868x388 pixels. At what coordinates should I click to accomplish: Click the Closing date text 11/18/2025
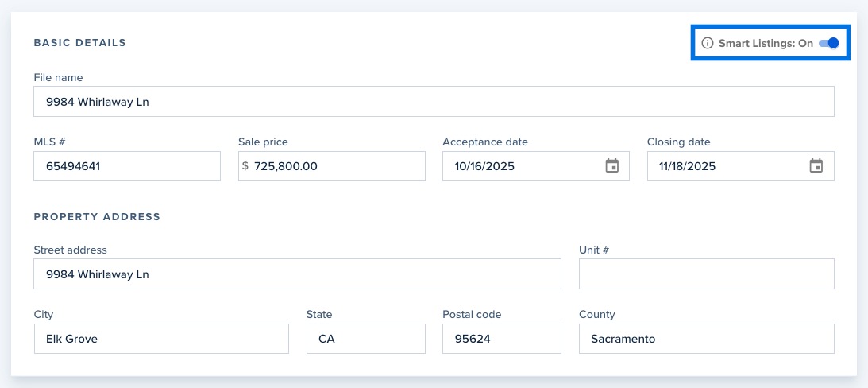click(x=689, y=166)
